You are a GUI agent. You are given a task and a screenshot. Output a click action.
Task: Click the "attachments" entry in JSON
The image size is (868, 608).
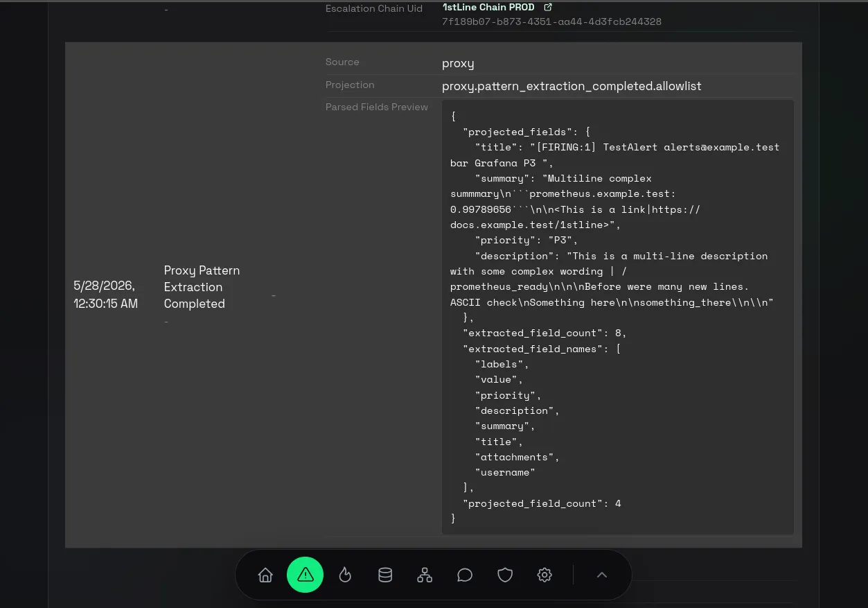(x=517, y=458)
